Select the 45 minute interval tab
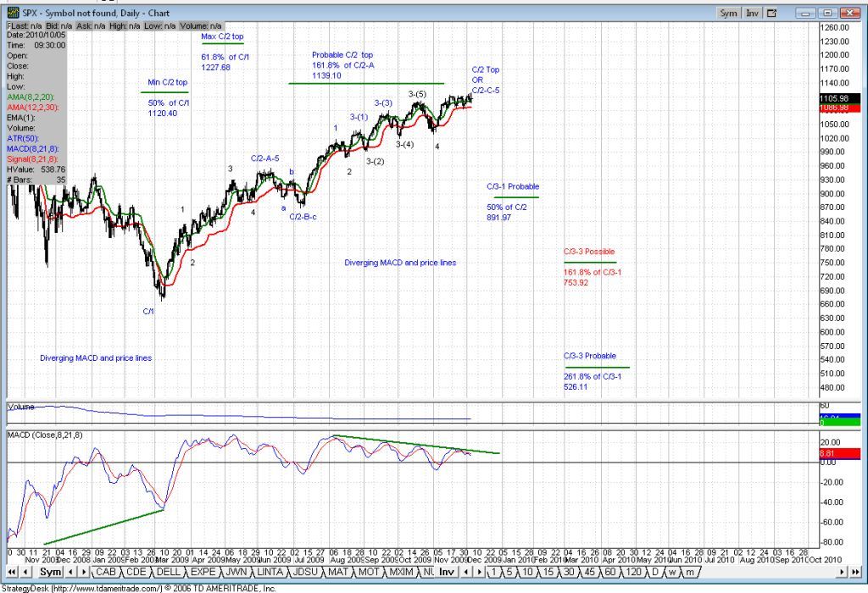Screen dimensions: 868x593 point(590,572)
